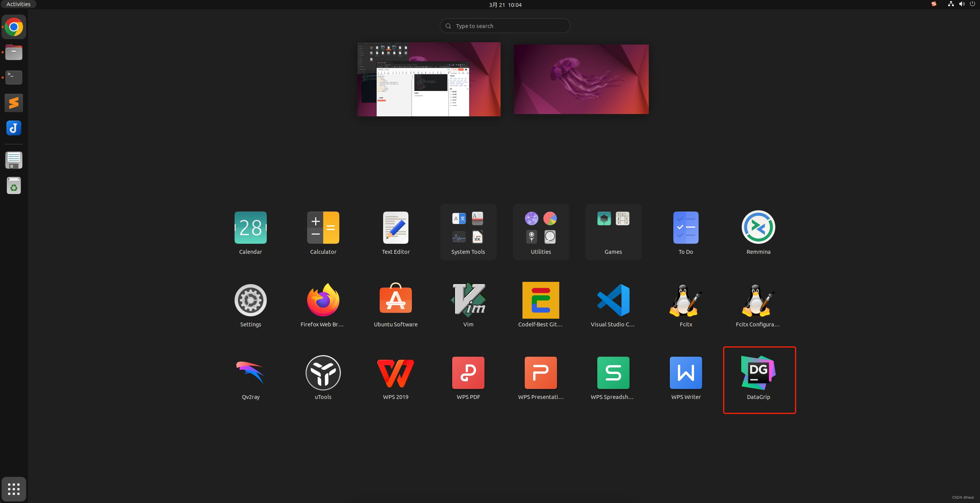Launch DataGrip
Screen dimensions: 980x503
click(758, 377)
